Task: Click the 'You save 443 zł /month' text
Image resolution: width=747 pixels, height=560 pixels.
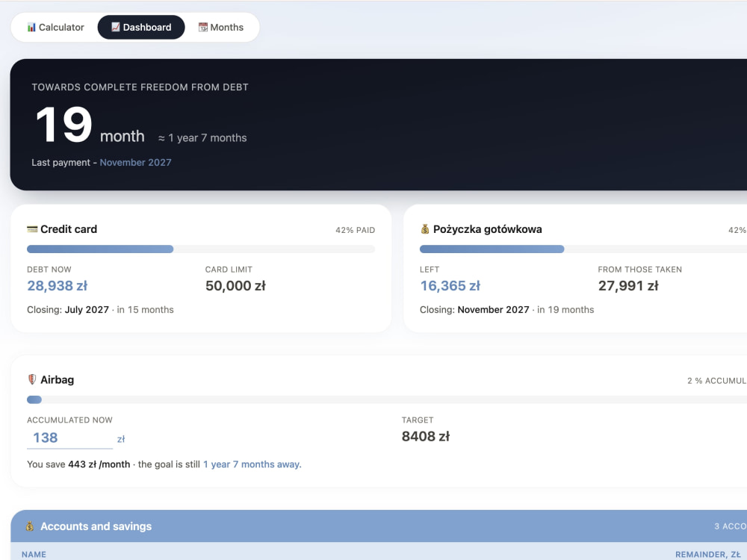Action: (78, 464)
